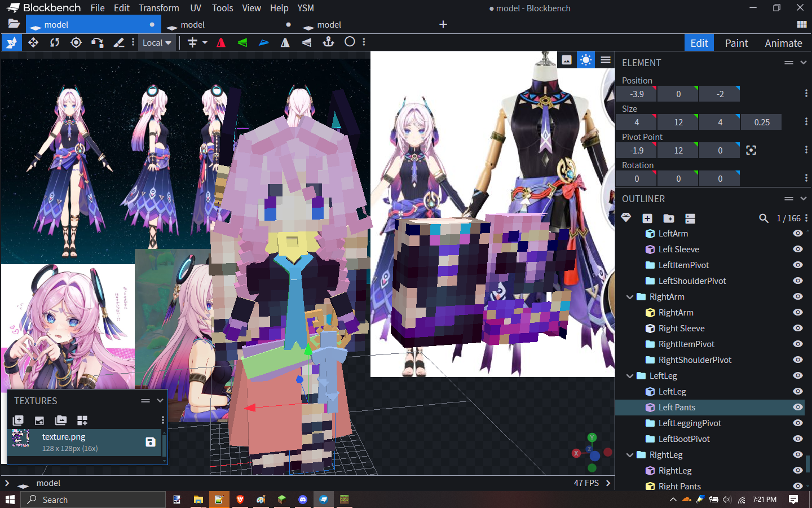Select the Move tool in the toolbar

click(x=12, y=42)
